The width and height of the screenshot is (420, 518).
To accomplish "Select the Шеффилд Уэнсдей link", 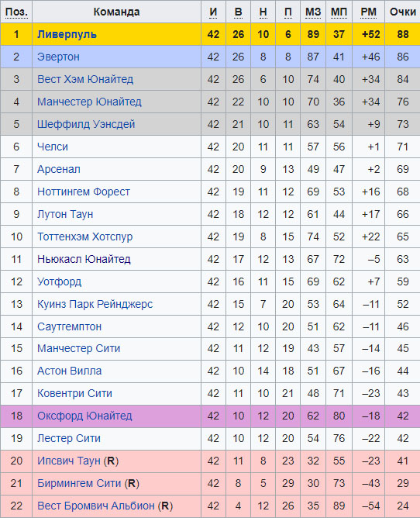I will click(x=86, y=124).
